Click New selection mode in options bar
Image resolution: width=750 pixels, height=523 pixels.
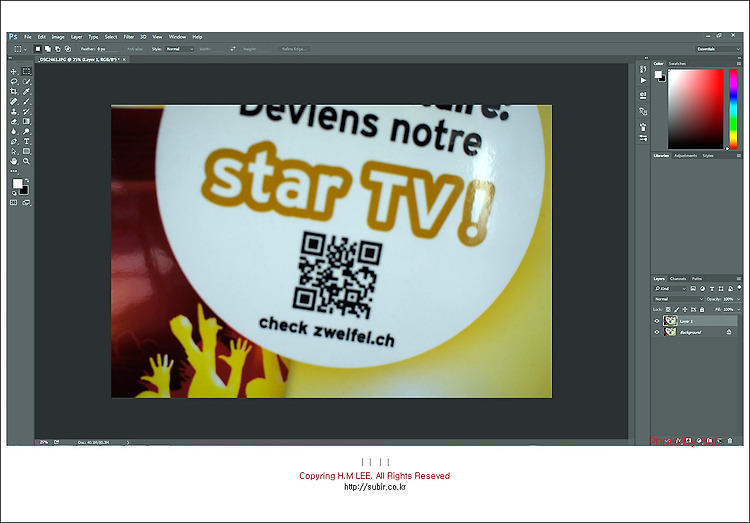tap(38, 49)
